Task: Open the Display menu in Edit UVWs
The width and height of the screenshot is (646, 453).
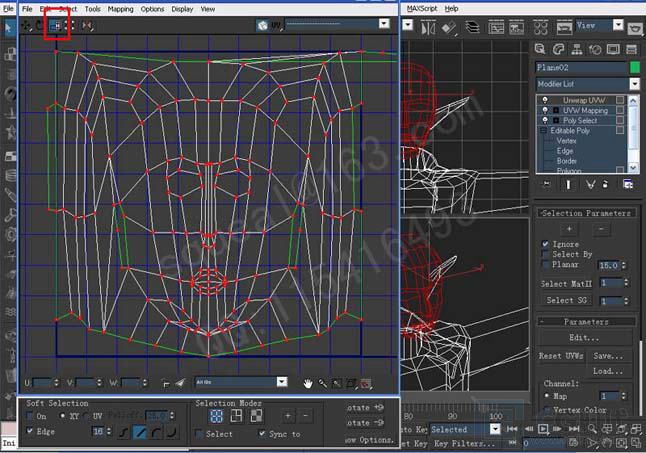Action: (182, 9)
